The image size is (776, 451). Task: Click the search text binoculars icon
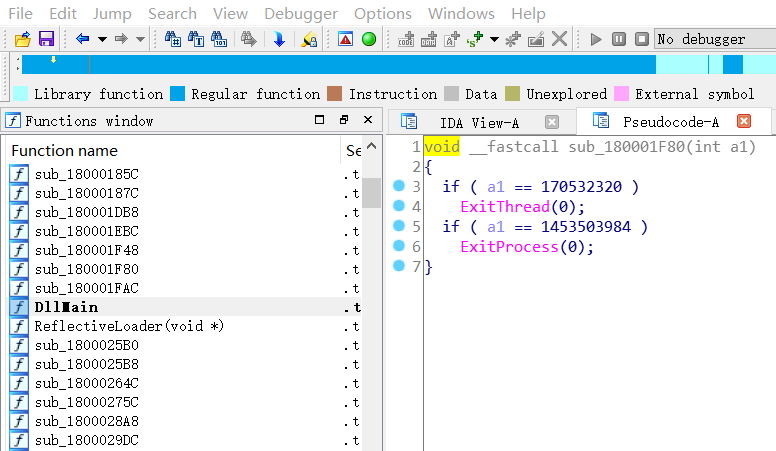pyautogui.click(x=195, y=39)
